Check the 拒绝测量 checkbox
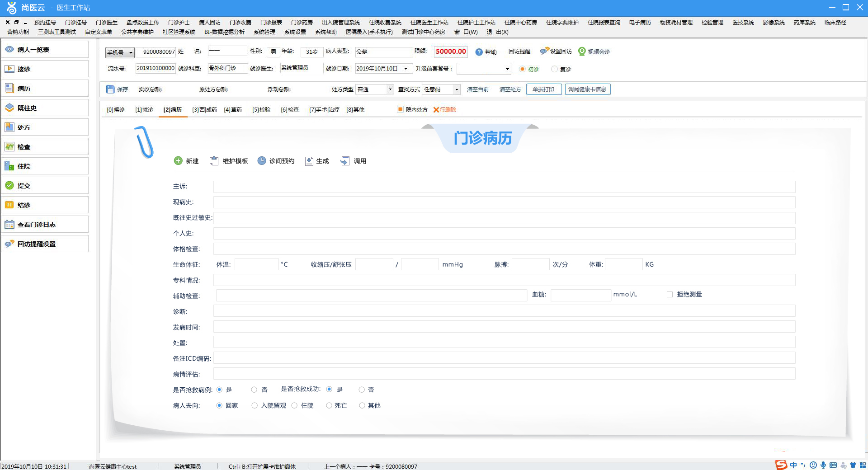The image size is (868, 470). click(x=670, y=295)
